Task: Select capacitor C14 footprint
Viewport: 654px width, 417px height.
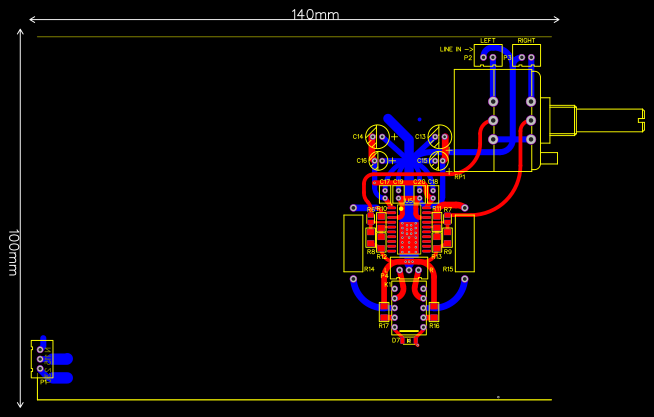Action: [x=378, y=136]
